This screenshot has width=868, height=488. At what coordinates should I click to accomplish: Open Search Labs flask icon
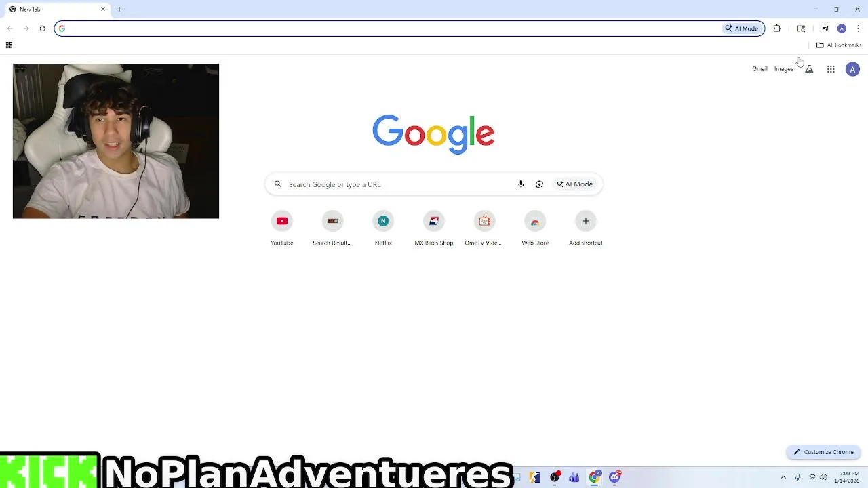[809, 69]
